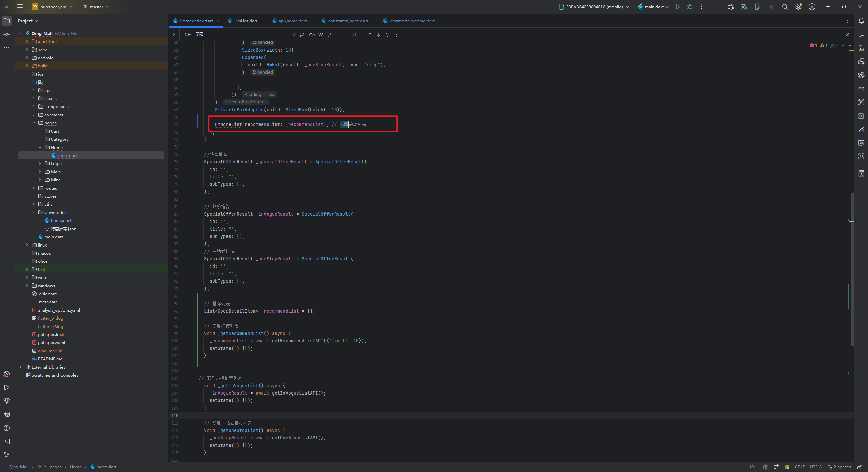Expand the android folder
This screenshot has height=472, width=868.
coord(27,58)
